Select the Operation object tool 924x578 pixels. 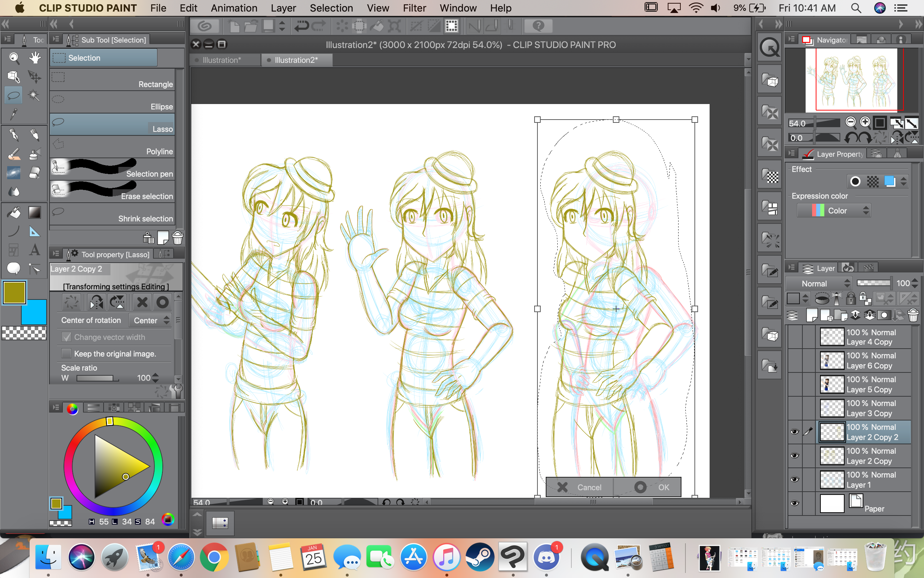click(14, 77)
